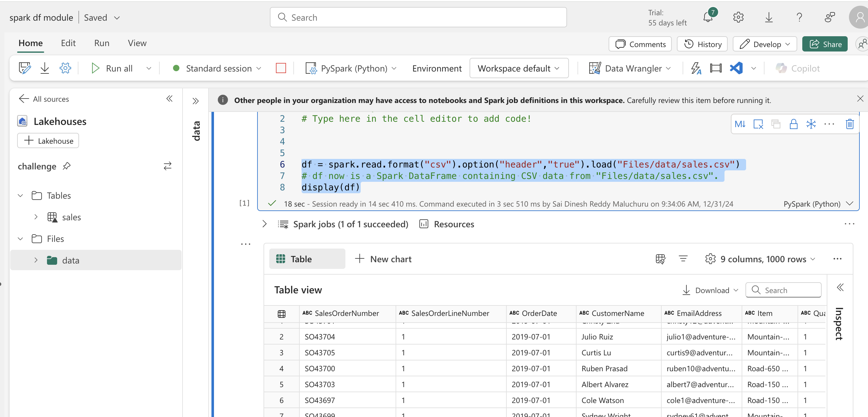868x417 pixels.
Task: Switch to the Run tab
Action: [x=101, y=43]
